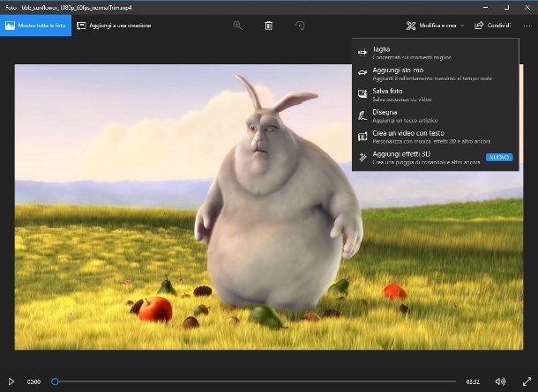This screenshot has width=538, height=392.
Task: Open the three-dots more options menu
Action: pyautogui.click(x=527, y=26)
